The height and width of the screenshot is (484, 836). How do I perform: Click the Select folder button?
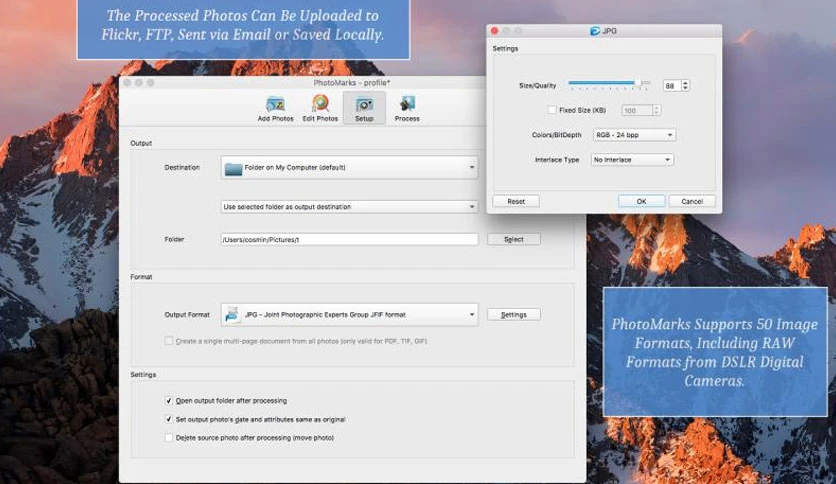[x=513, y=239]
